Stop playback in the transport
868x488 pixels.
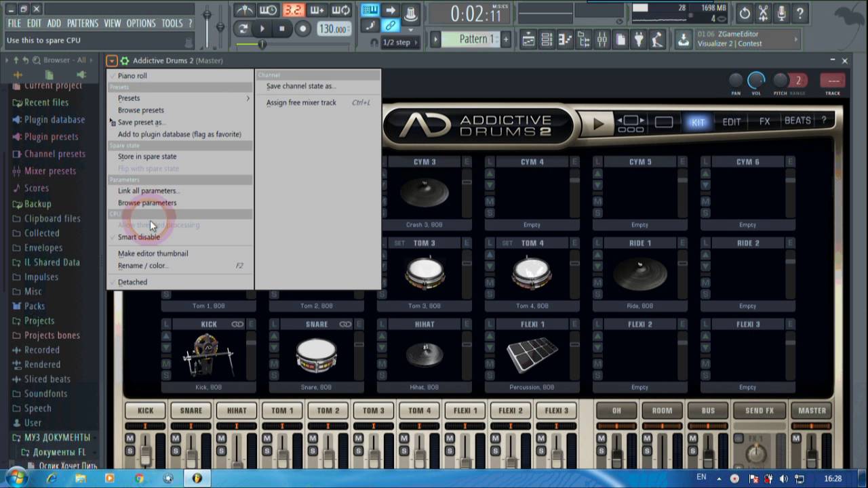(282, 28)
